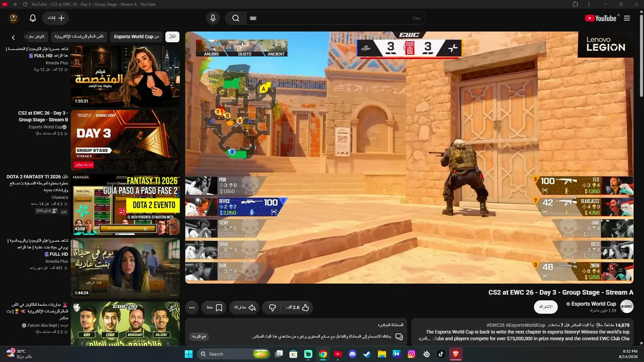Open the Falcon Abu Najd live thumbnail
The image size is (644, 362).
125,324
